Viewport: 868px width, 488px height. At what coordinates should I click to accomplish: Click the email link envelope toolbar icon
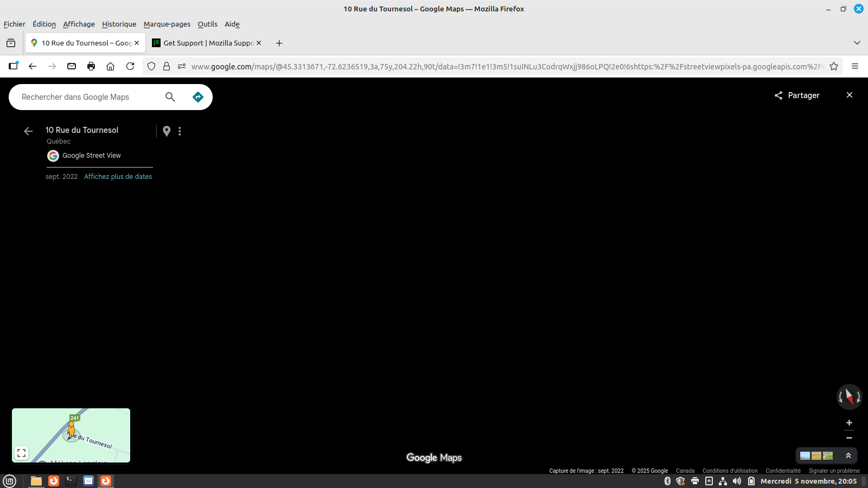click(x=72, y=66)
